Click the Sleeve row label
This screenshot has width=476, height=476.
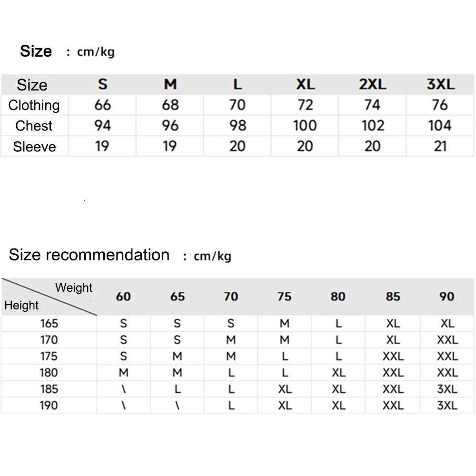click(34, 147)
